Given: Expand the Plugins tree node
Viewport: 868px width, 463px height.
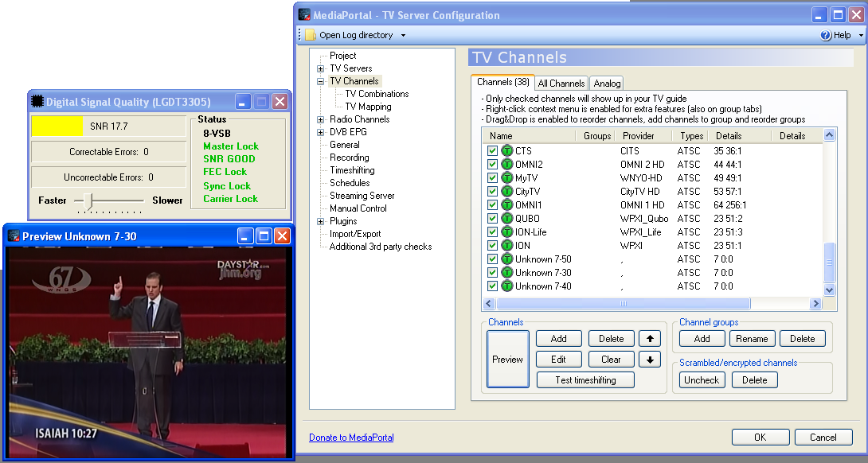Looking at the screenshot, I should (x=320, y=221).
